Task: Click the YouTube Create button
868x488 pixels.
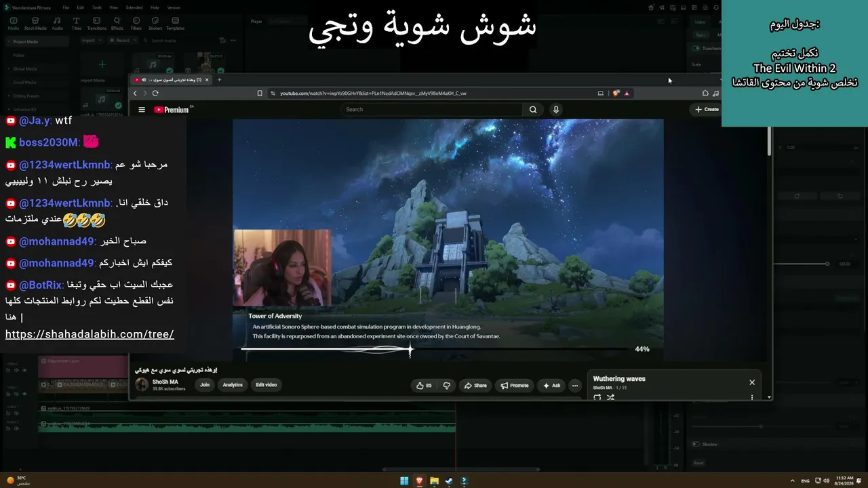Action: point(707,109)
